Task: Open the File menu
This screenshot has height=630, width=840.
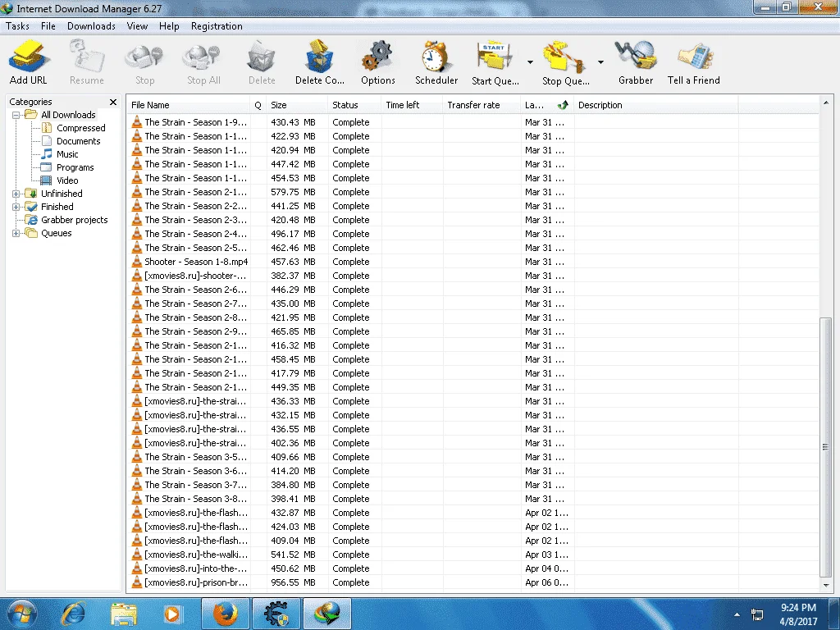Action: tap(48, 25)
